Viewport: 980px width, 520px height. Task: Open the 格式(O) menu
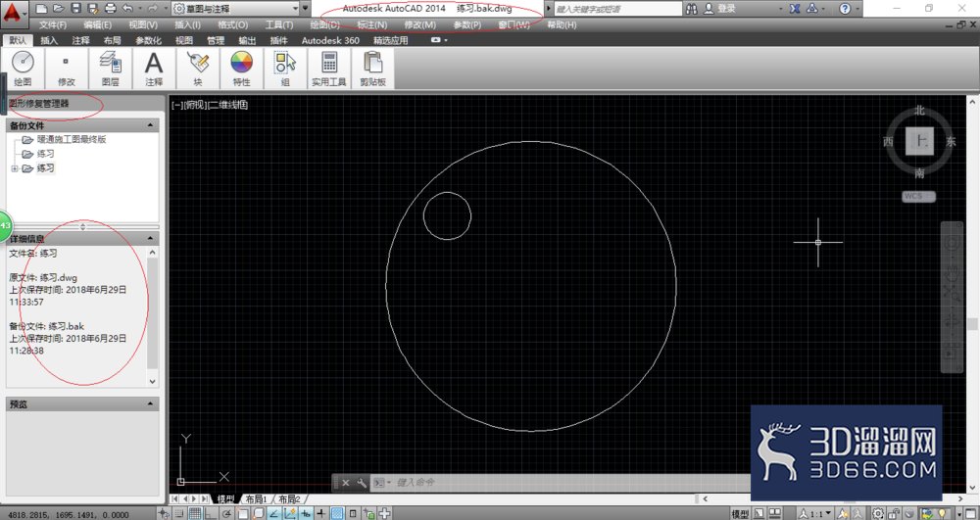(x=232, y=24)
